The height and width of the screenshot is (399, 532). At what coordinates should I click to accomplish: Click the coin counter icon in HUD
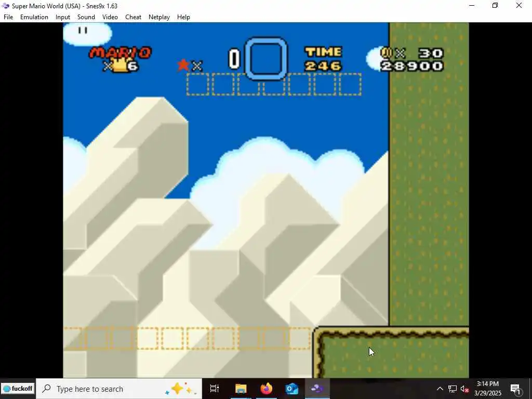[x=387, y=52]
